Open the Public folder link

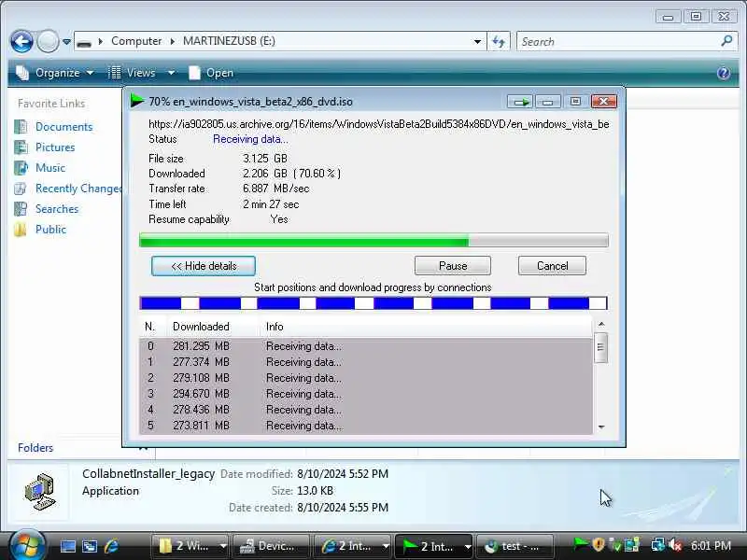click(x=50, y=229)
